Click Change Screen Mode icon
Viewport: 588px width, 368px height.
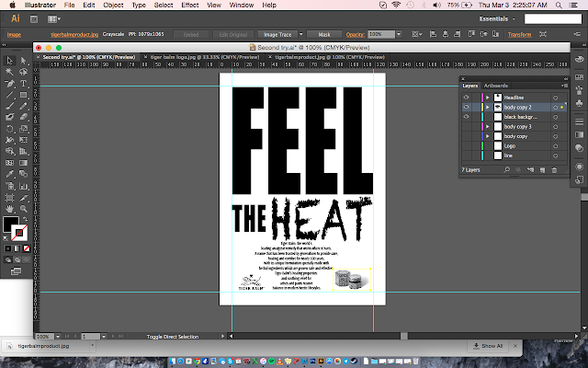click(x=16, y=271)
